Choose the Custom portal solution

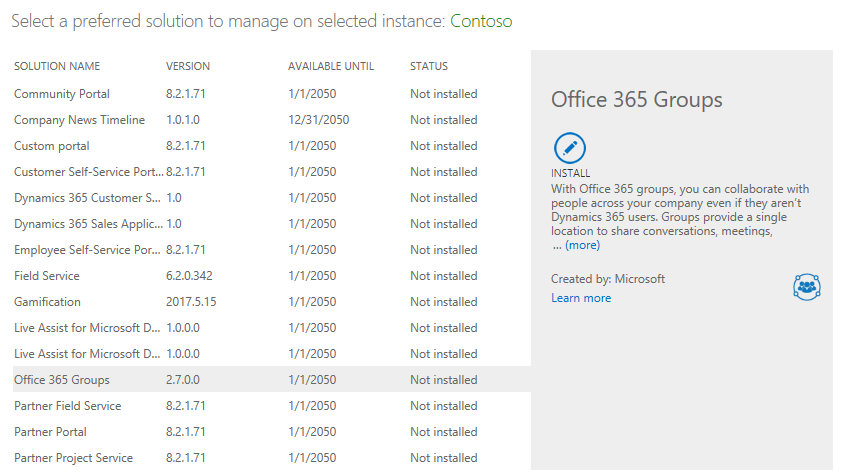coord(272,146)
